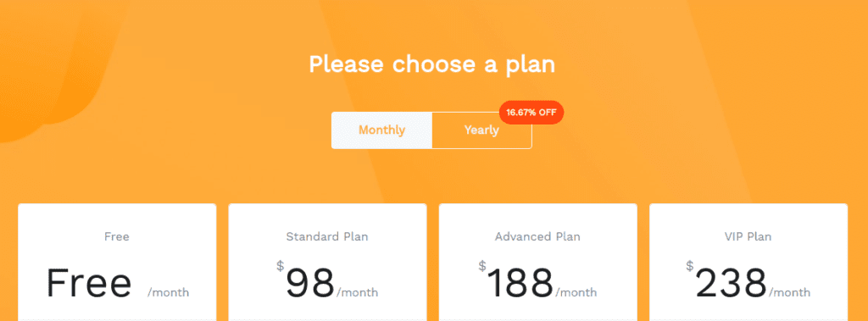This screenshot has width=868, height=321.
Task: Click /month label beside the 188 price
Action: [x=576, y=292]
